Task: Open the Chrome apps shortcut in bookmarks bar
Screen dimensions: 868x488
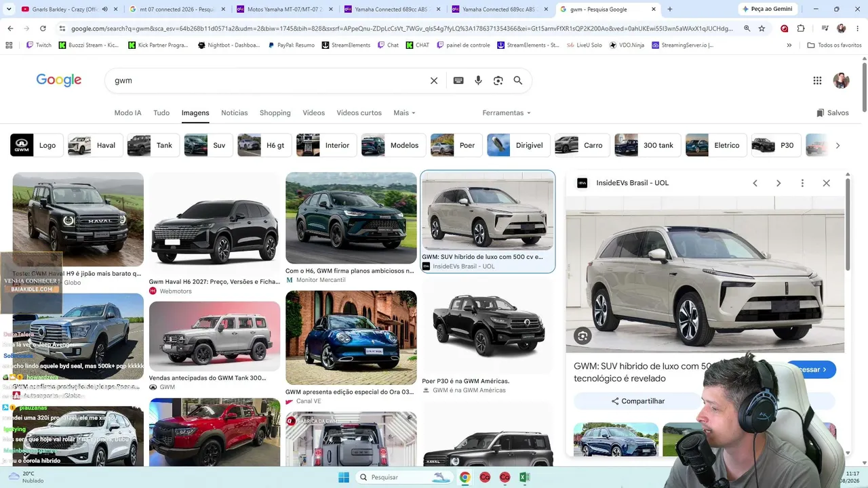Action: [9, 45]
